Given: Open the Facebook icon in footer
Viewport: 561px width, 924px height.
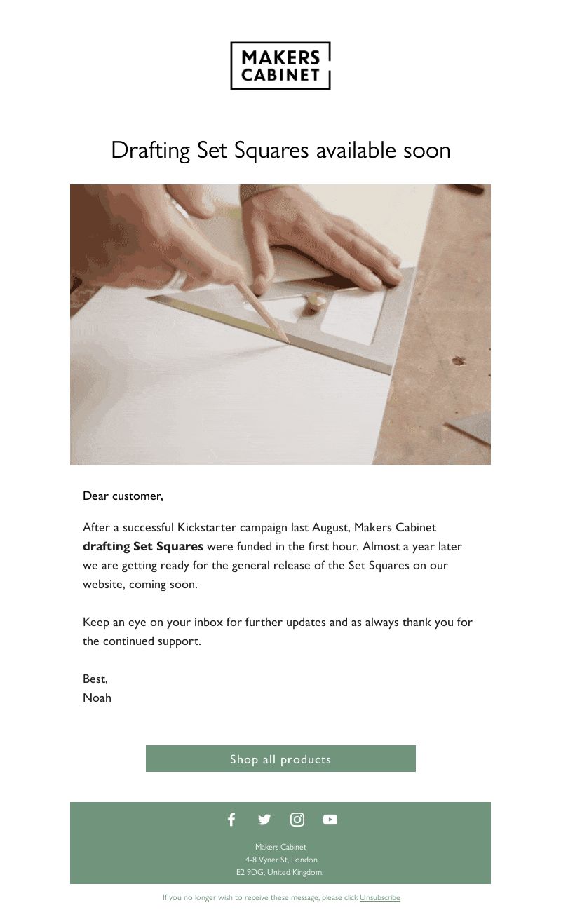Looking at the screenshot, I should 231,820.
